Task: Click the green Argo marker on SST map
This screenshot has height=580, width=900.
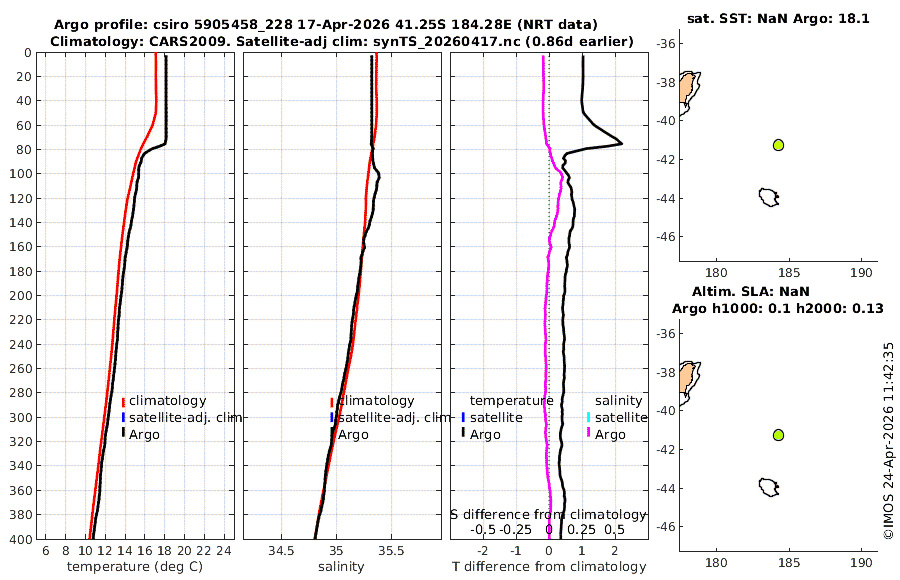Action: pyautogui.click(x=778, y=145)
